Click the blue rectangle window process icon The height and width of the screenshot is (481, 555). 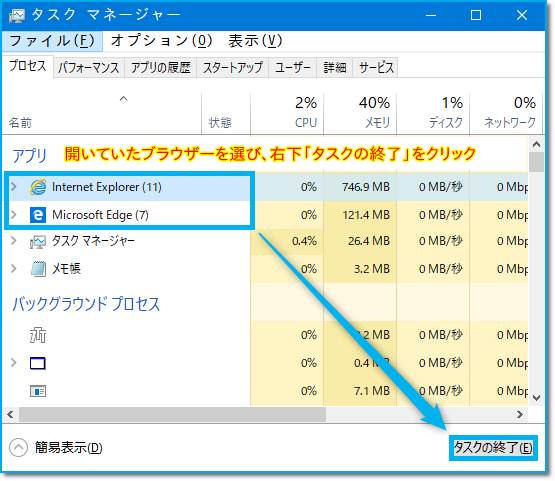click(x=38, y=363)
